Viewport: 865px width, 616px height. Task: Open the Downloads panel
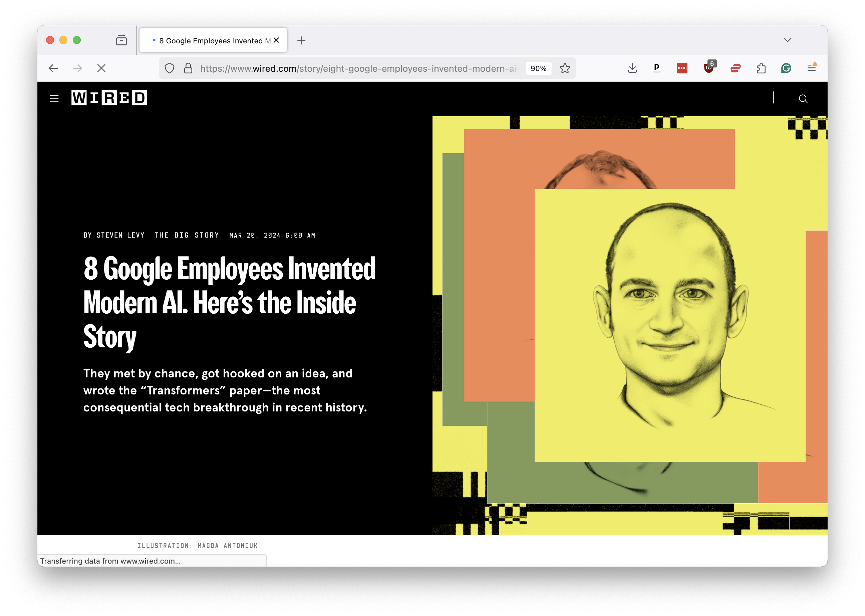(632, 68)
